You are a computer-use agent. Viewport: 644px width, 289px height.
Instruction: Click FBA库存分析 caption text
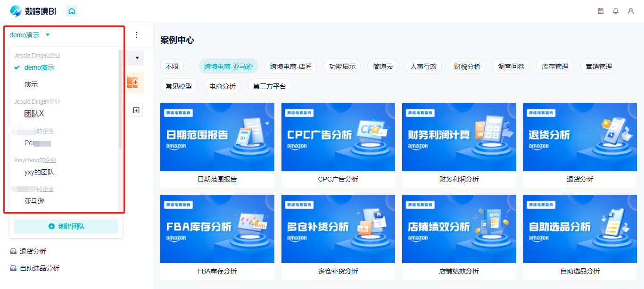(x=217, y=271)
